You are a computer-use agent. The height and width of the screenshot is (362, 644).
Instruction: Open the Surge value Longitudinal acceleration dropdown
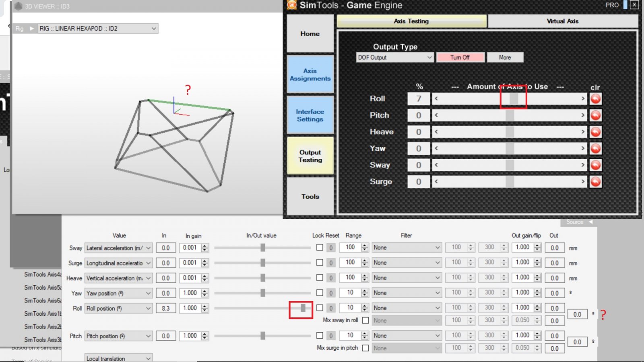(x=119, y=263)
